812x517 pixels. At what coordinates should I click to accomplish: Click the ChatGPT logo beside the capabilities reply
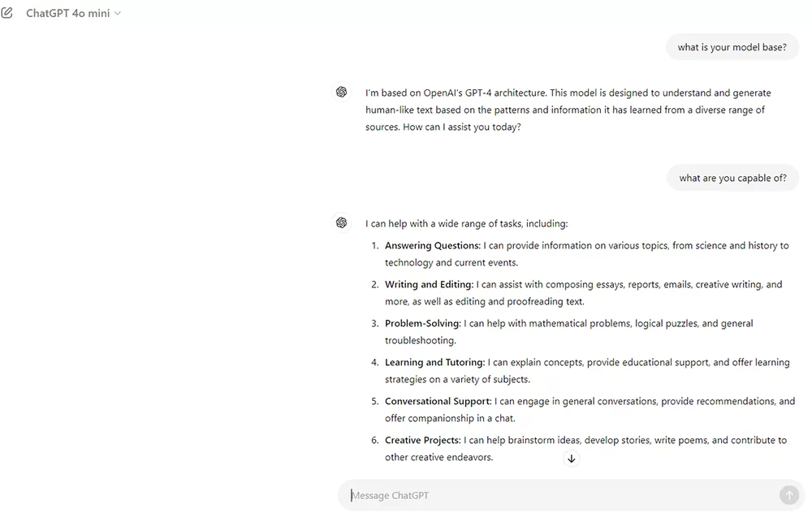341,223
